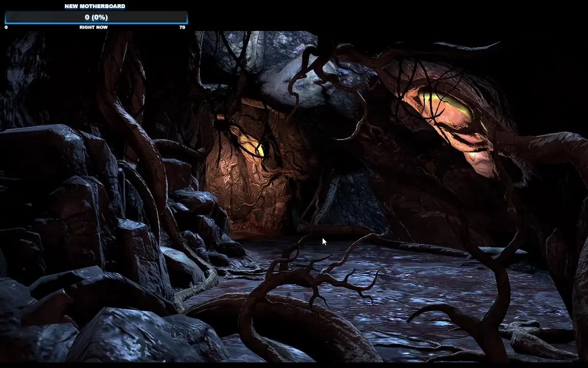The image size is (588, 368).
Task: Click the starting value "0" below the bar
Action: click(6, 28)
